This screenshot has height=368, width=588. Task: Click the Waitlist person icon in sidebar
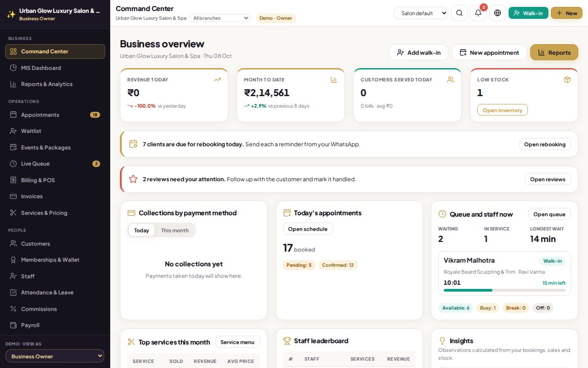pos(13,131)
